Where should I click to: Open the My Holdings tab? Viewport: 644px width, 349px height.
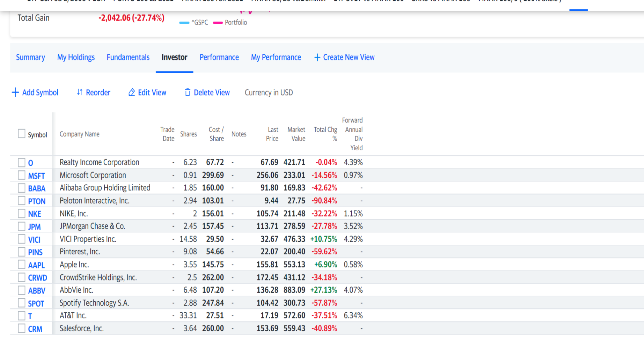pos(76,57)
